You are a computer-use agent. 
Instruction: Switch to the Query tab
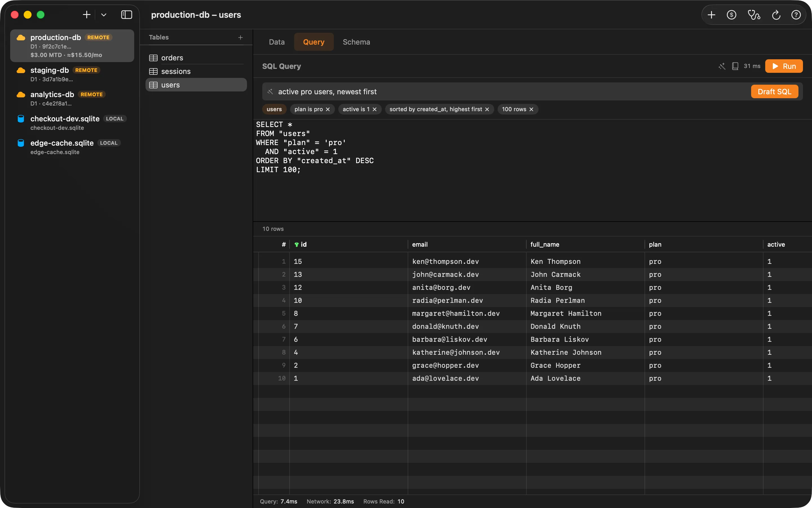[314, 42]
